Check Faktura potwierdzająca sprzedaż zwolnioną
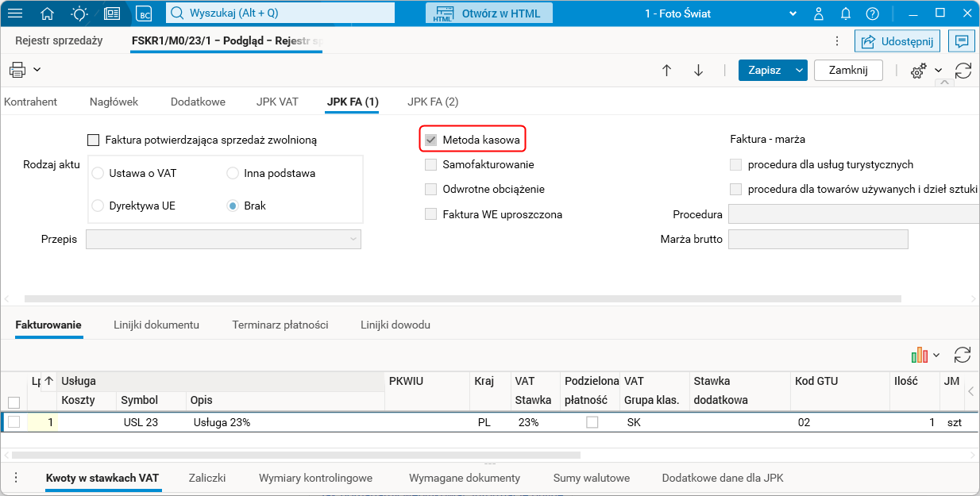Image resolution: width=980 pixels, height=496 pixels. pos(94,140)
